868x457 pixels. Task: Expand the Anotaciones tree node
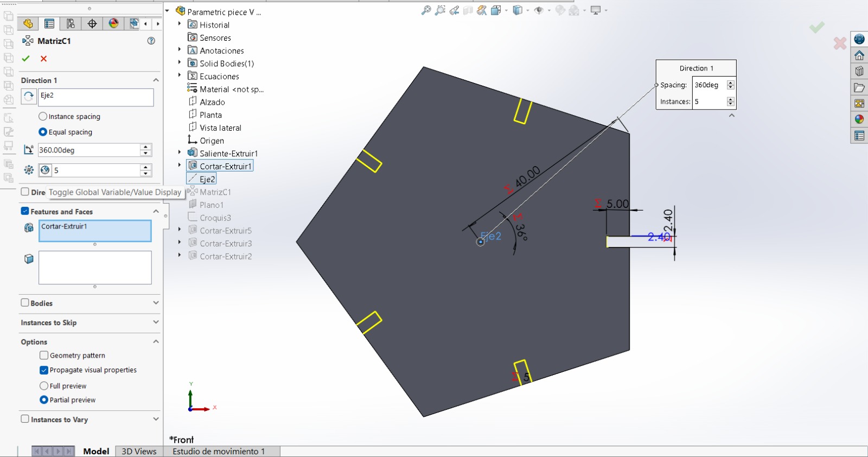tap(180, 50)
